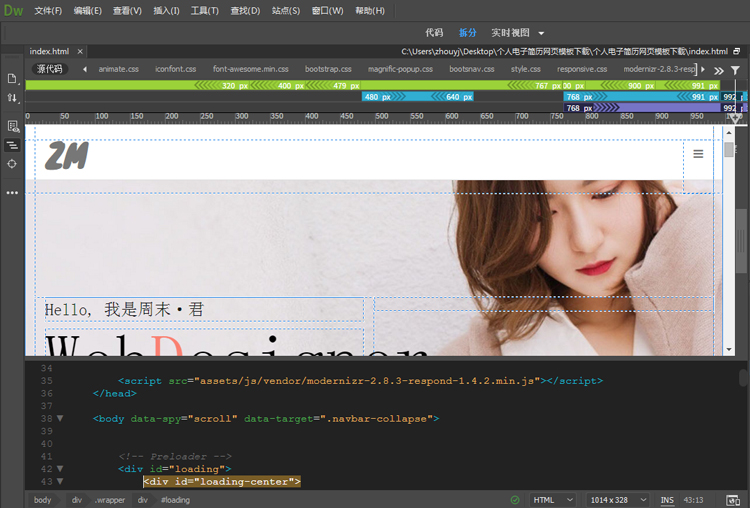Open the live view options icon
The height and width of the screenshot is (508, 750).
pyautogui.click(x=12, y=126)
